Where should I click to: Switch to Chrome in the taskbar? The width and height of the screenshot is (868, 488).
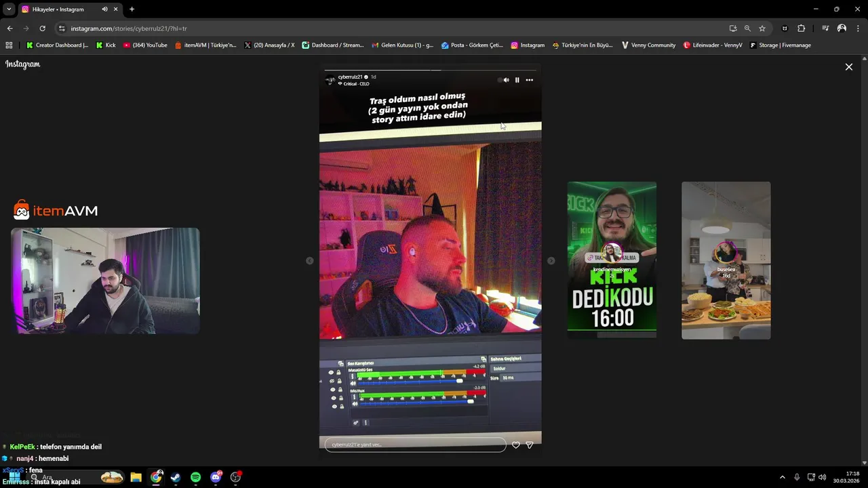tap(156, 477)
